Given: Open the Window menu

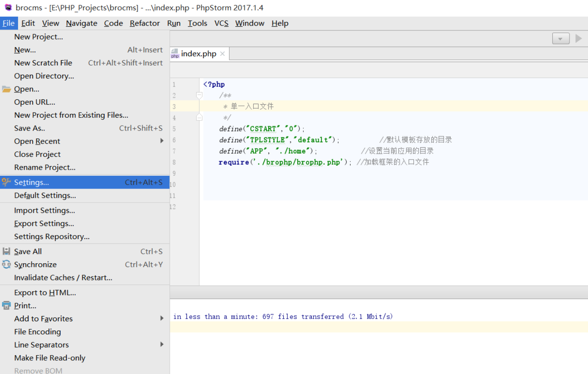Looking at the screenshot, I should pyautogui.click(x=250, y=23).
